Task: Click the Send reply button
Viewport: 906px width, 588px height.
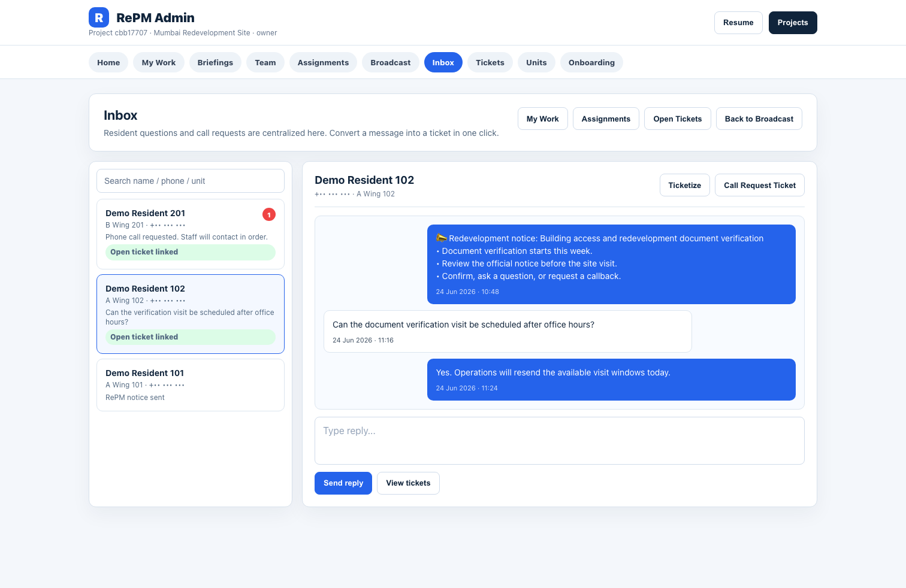Action: point(343,483)
